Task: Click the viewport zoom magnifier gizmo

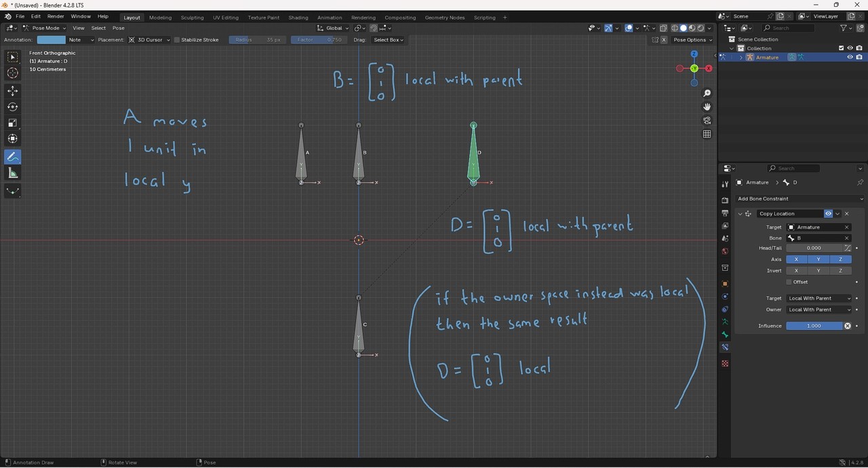Action: (707, 93)
